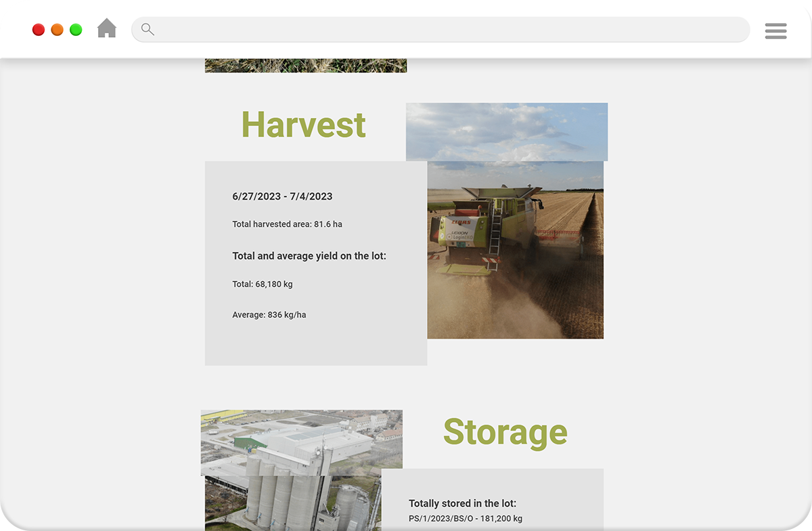Click Total harvested area: 81.6 ha text
Image resolution: width=812 pixels, height=531 pixels.
287,224
